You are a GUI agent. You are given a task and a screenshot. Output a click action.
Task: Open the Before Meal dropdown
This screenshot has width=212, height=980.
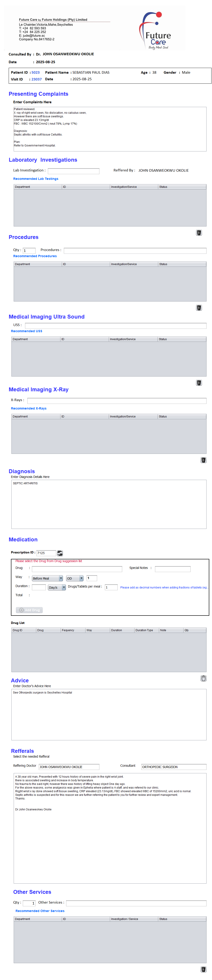click(47, 578)
